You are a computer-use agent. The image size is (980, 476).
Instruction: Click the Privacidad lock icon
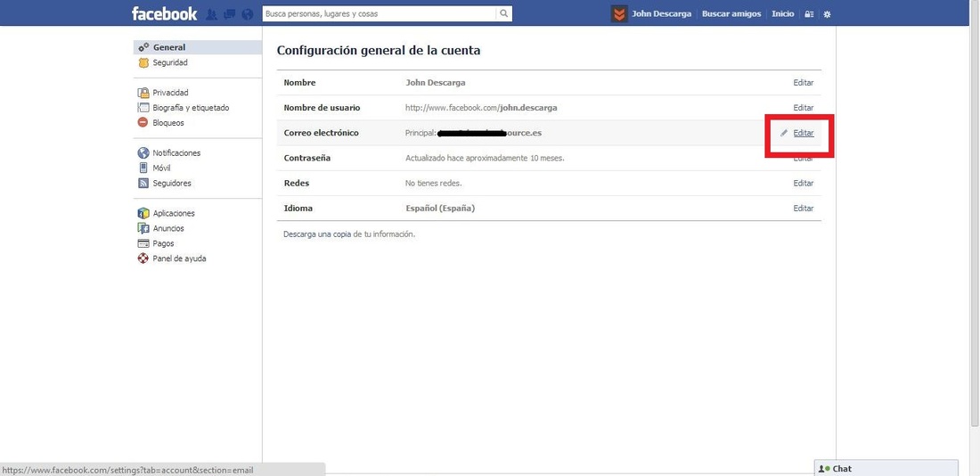click(x=143, y=93)
